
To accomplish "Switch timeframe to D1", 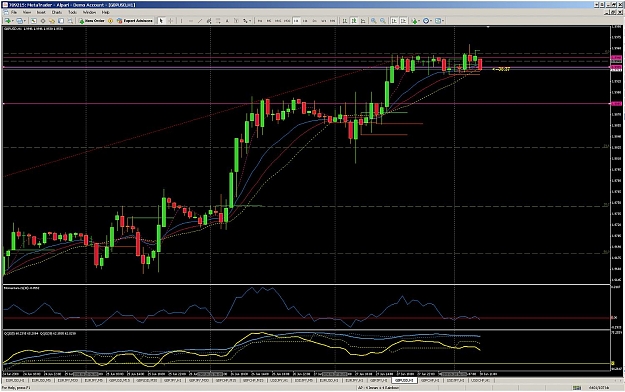I will (314, 21).
